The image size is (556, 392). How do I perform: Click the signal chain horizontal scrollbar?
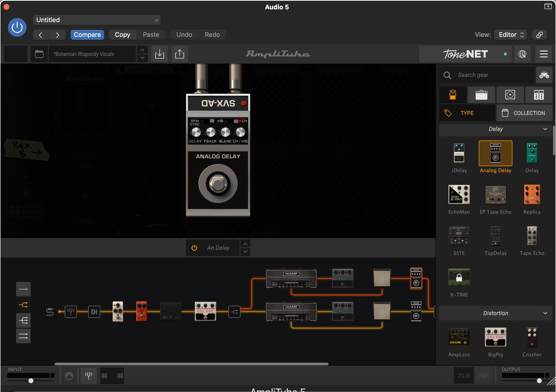coord(192,364)
